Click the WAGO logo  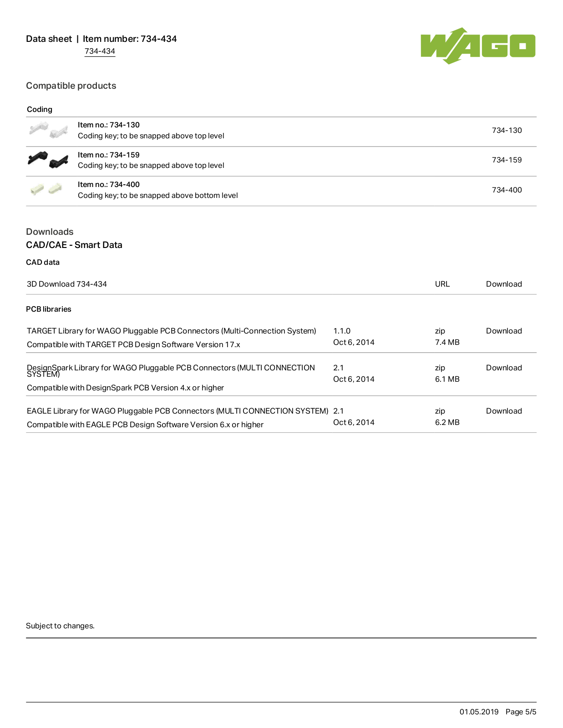tap(478, 46)
